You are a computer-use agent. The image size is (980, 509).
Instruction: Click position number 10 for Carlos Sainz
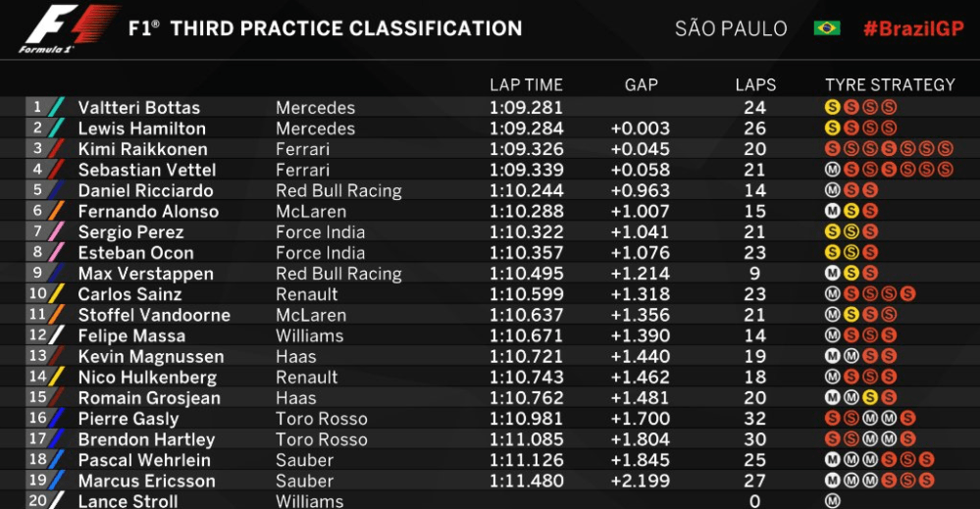[37, 293]
